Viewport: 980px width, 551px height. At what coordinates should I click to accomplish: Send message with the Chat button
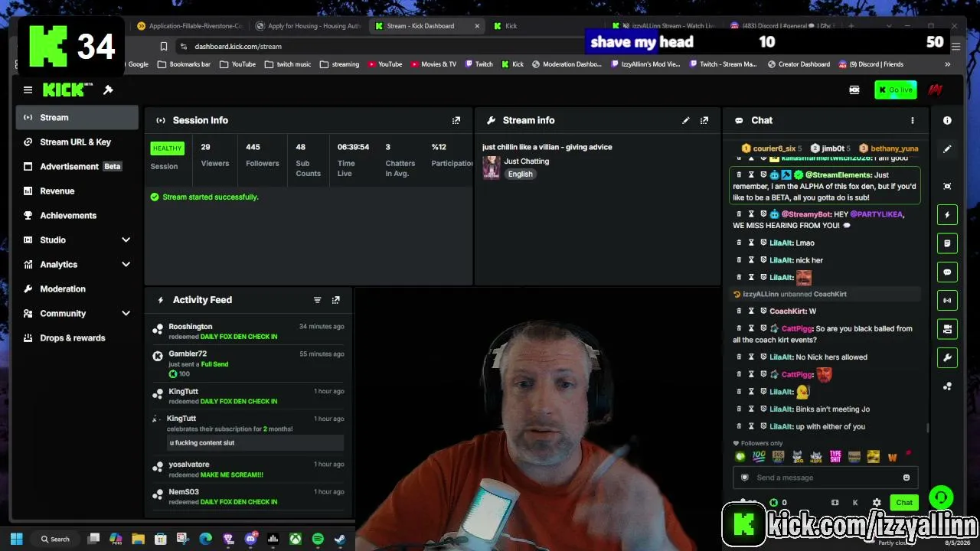(x=904, y=503)
